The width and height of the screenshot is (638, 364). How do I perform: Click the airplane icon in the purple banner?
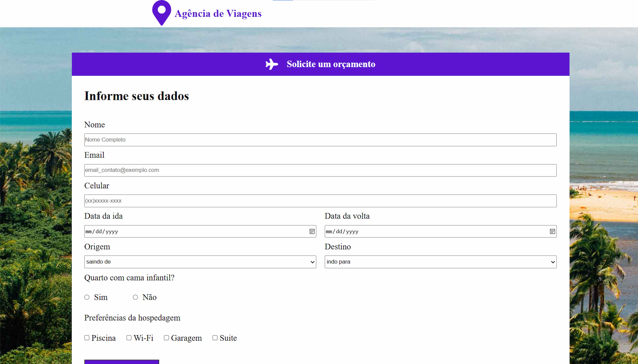(272, 64)
